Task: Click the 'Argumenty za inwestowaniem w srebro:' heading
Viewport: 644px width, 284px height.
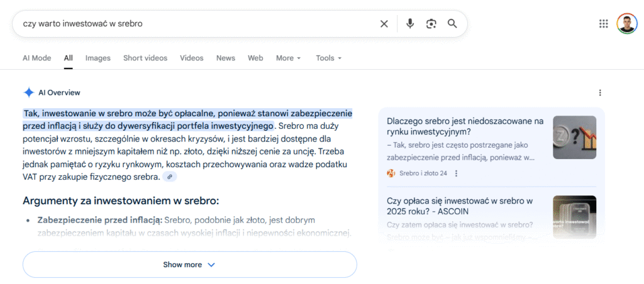Action: click(x=121, y=201)
